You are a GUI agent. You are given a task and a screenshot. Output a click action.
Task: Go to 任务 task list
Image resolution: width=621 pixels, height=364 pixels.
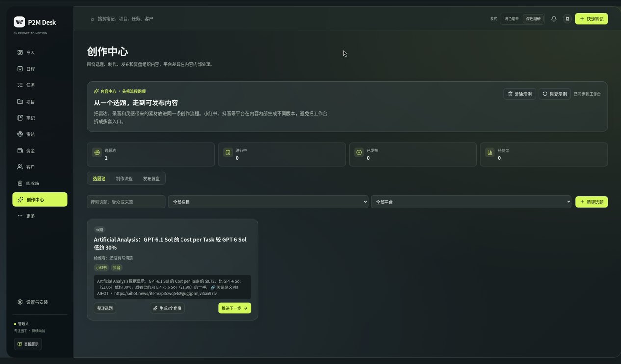tap(40, 85)
